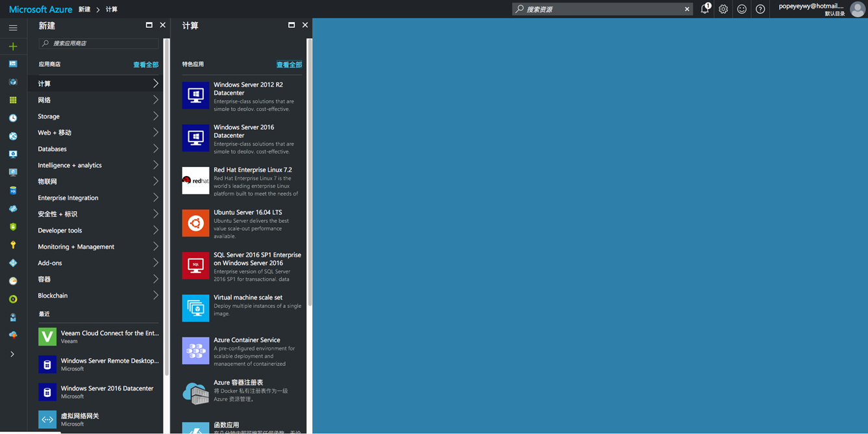
Task: Select the Storage category
Action: [98, 116]
